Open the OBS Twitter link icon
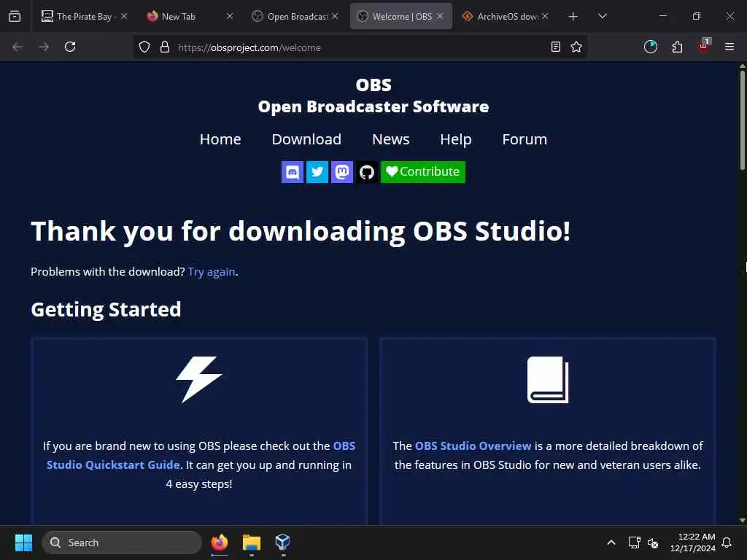This screenshot has width=747, height=560. pyautogui.click(x=317, y=172)
